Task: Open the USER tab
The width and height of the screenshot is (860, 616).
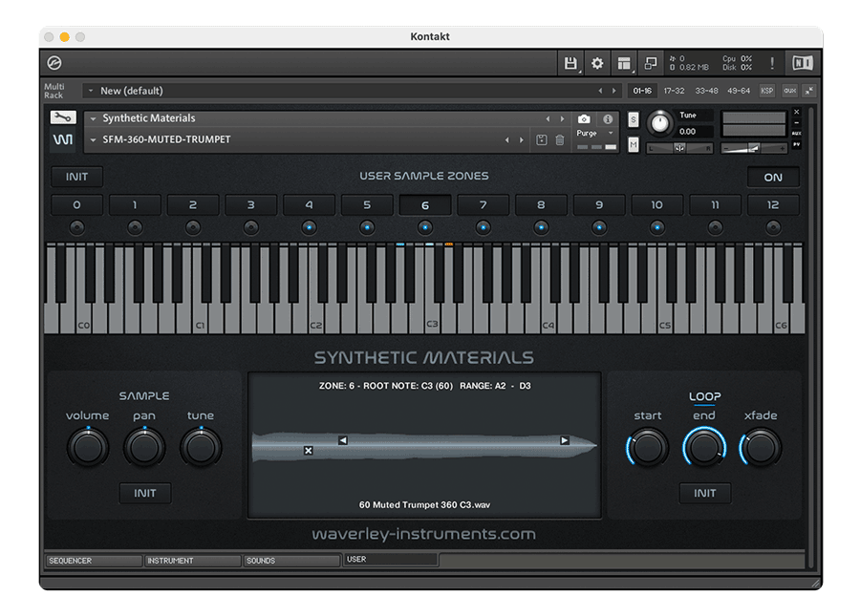Action: point(391,559)
